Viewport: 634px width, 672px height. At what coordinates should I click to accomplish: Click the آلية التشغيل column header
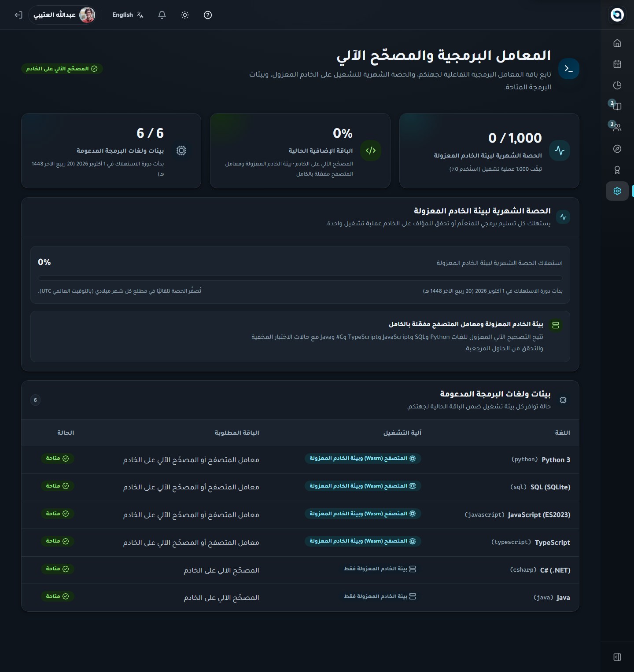tap(402, 433)
